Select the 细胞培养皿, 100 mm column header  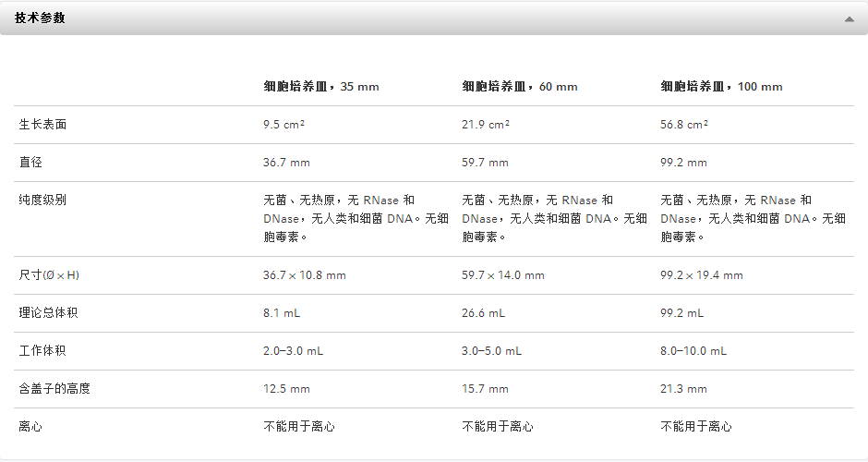click(721, 87)
